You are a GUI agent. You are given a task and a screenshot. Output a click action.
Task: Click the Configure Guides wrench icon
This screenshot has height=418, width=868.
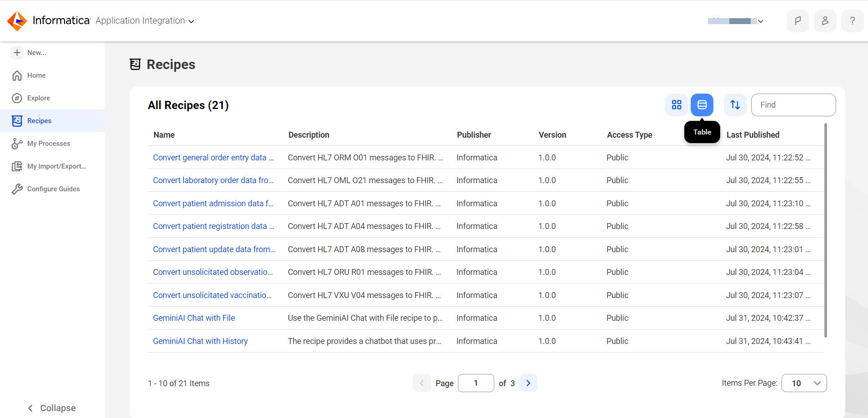click(x=17, y=189)
